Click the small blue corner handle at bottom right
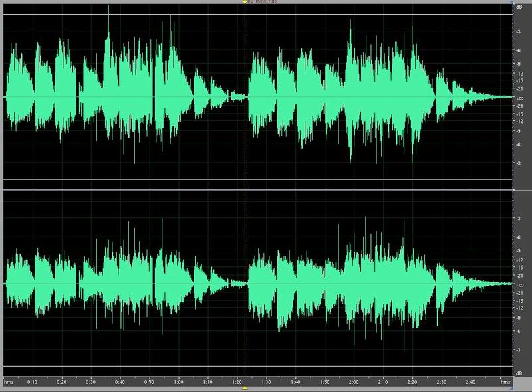 [511, 387]
